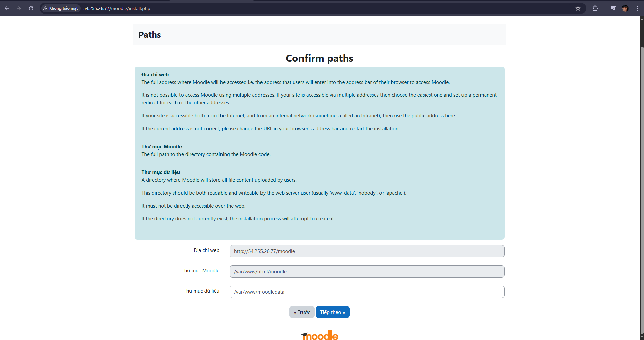Image resolution: width=644 pixels, height=340 pixels.
Task: Bookmark this page with star icon
Action: tap(578, 8)
